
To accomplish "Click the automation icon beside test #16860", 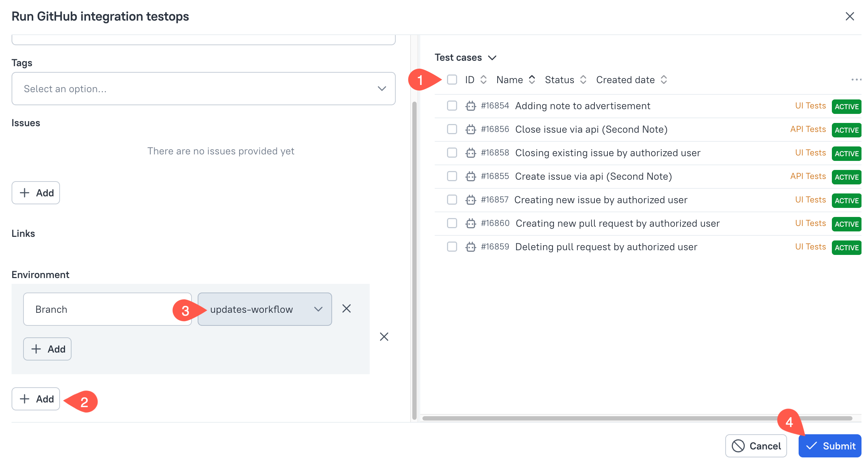I will [470, 223].
